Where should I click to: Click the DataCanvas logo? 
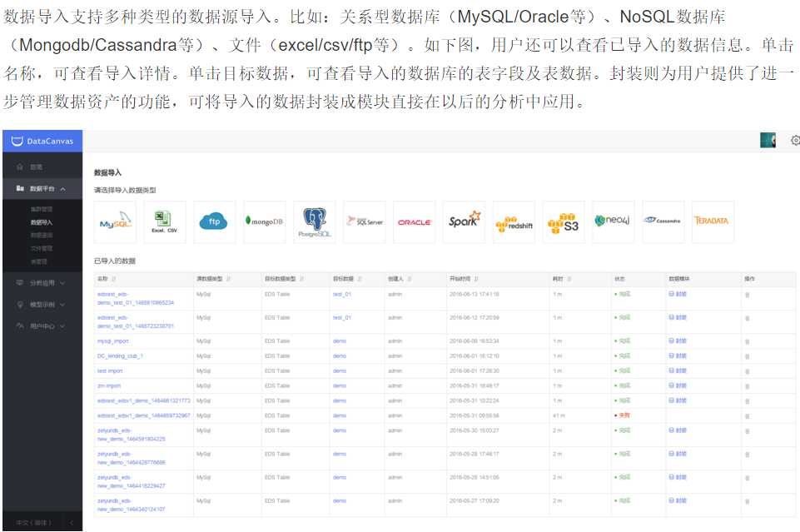coord(42,141)
